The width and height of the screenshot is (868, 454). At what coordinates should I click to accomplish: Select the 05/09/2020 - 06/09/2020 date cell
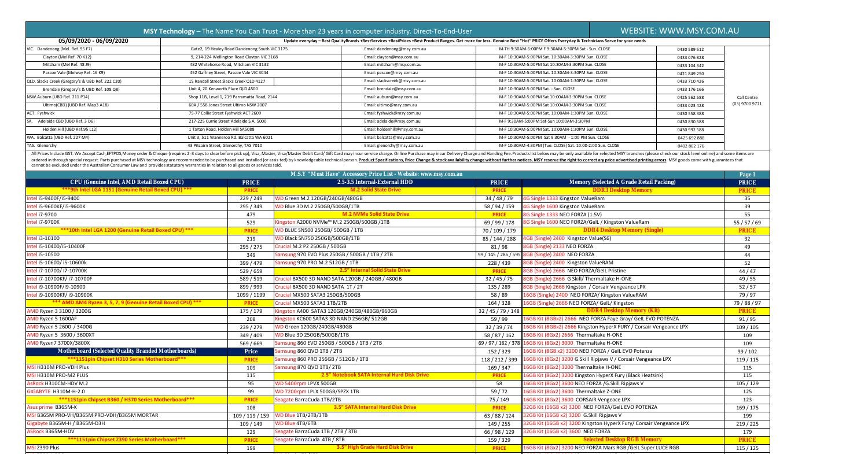click(94, 40)
